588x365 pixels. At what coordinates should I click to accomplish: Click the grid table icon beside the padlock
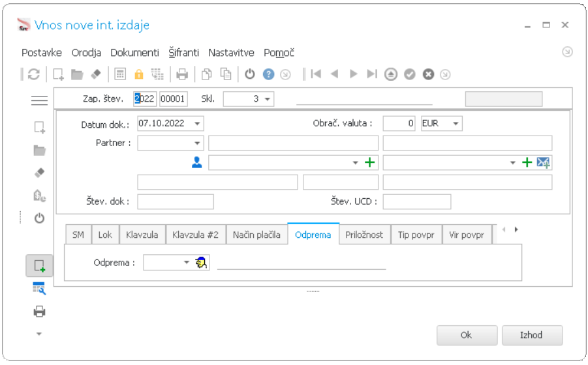(x=157, y=74)
